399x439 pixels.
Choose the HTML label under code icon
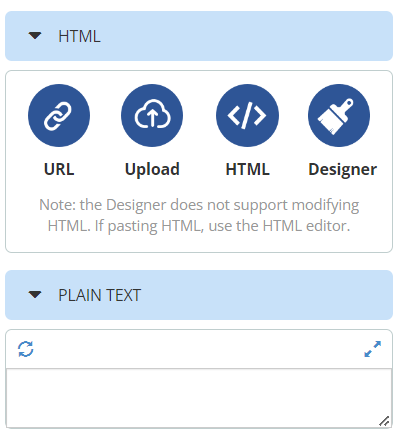point(247,169)
